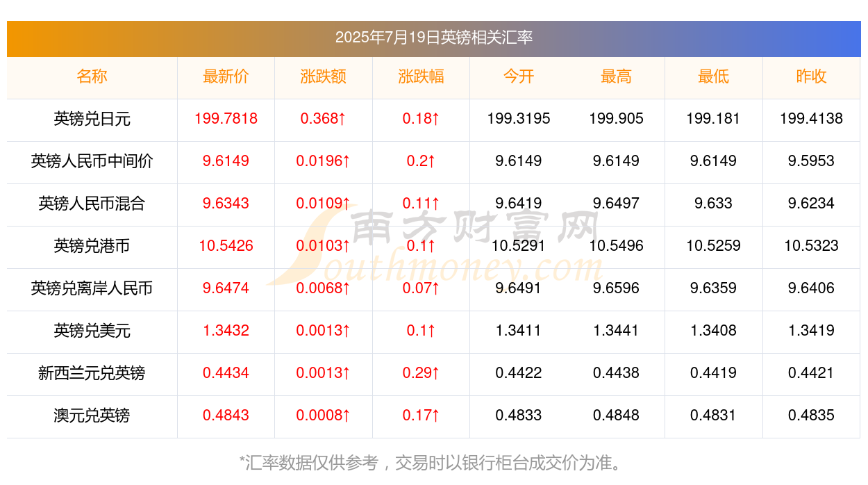Click opening value 9.6419
The image size is (868, 485).
click(519, 204)
